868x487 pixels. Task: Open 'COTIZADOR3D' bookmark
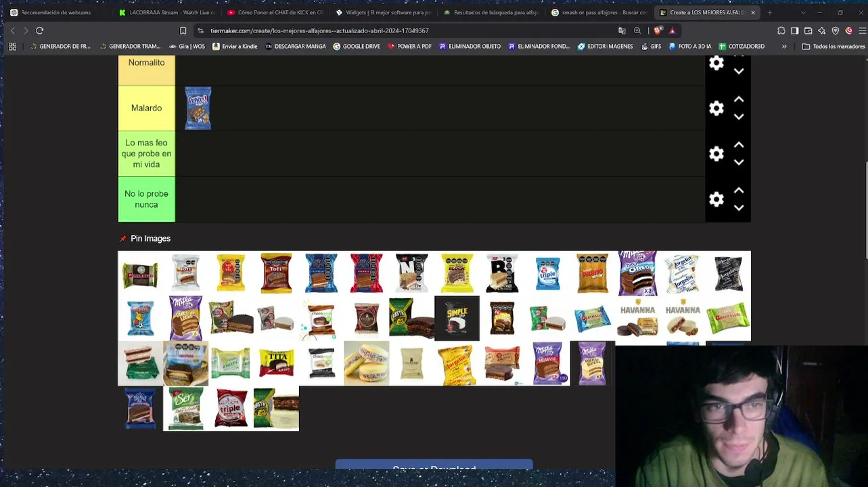(x=741, y=47)
